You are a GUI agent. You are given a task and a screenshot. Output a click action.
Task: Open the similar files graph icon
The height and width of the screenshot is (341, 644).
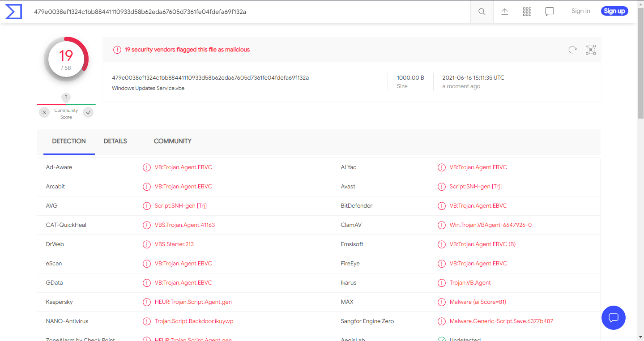click(591, 50)
